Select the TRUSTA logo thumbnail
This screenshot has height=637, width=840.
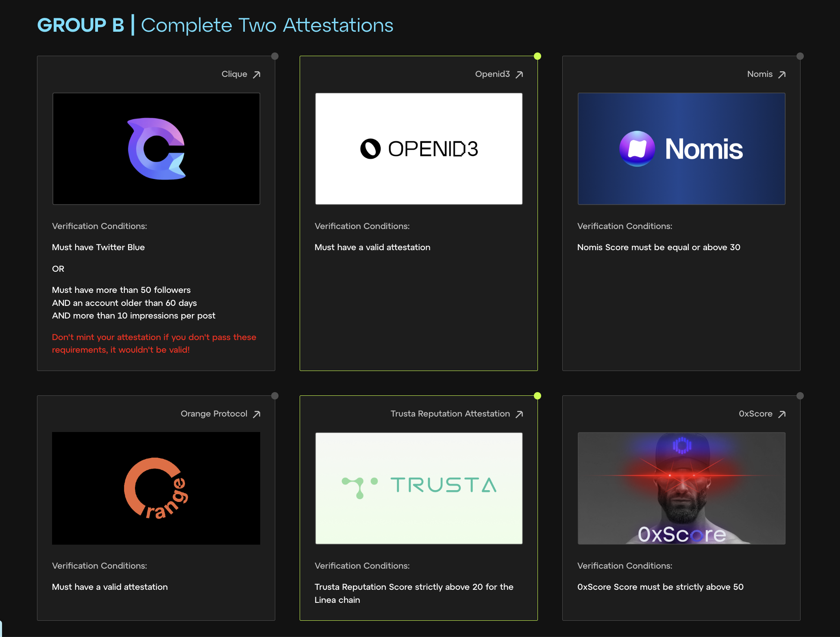419,488
